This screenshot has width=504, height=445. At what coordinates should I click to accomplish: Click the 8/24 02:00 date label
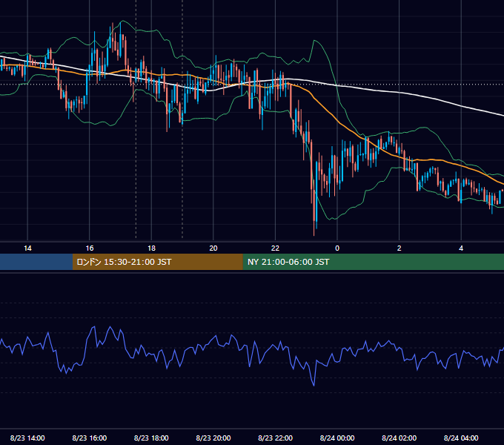coord(399,438)
